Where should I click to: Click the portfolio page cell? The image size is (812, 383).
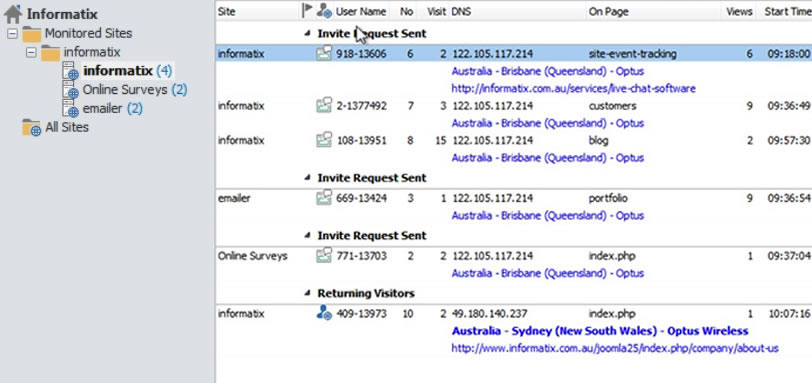tap(609, 198)
